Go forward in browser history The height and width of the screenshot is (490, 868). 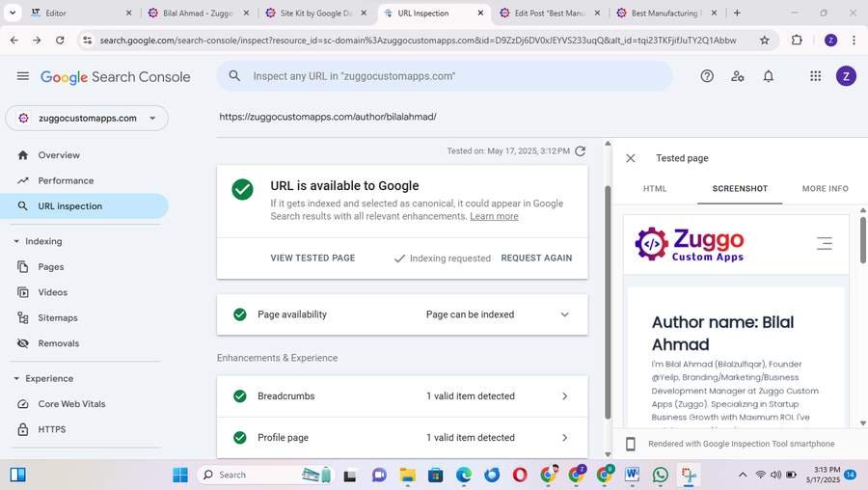37,40
